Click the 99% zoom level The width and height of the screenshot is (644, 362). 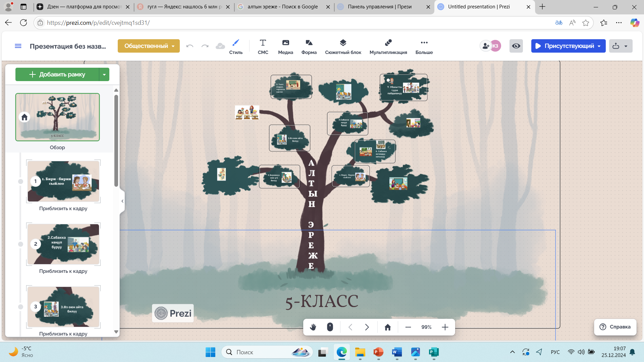pos(427,327)
